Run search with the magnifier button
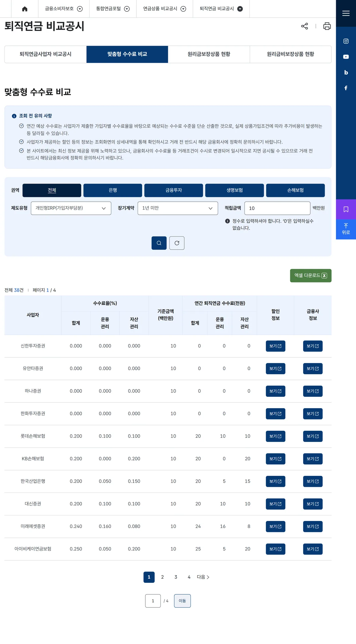 (x=159, y=243)
